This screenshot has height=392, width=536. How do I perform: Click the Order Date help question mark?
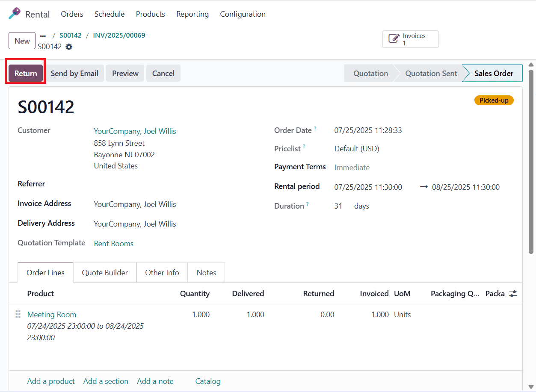click(315, 128)
